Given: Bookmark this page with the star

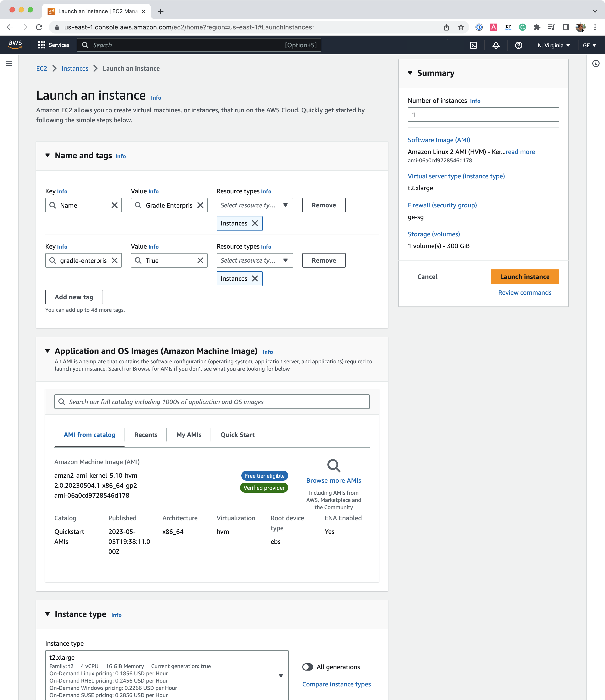Looking at the screenshot, I should 461,27.
